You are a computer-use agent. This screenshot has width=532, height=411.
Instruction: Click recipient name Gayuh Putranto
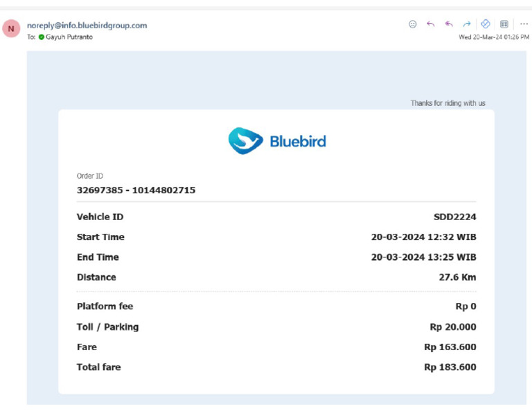[x=69, y=37]
